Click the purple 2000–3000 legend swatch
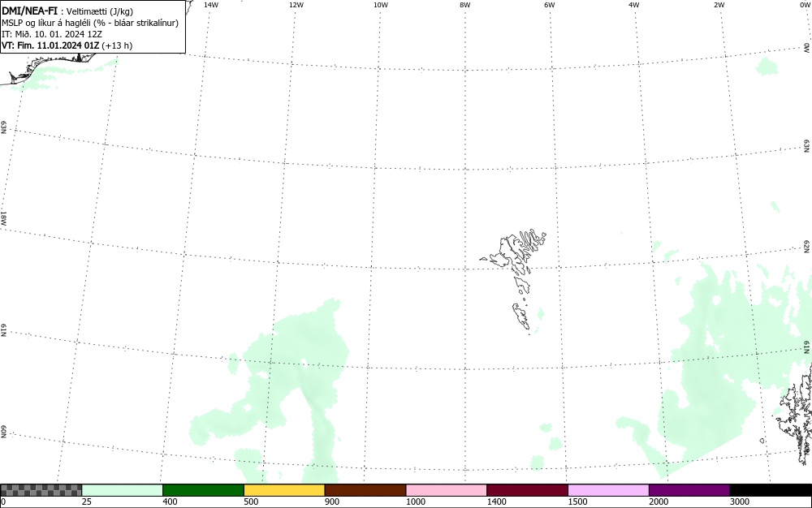 click(689, 490)
